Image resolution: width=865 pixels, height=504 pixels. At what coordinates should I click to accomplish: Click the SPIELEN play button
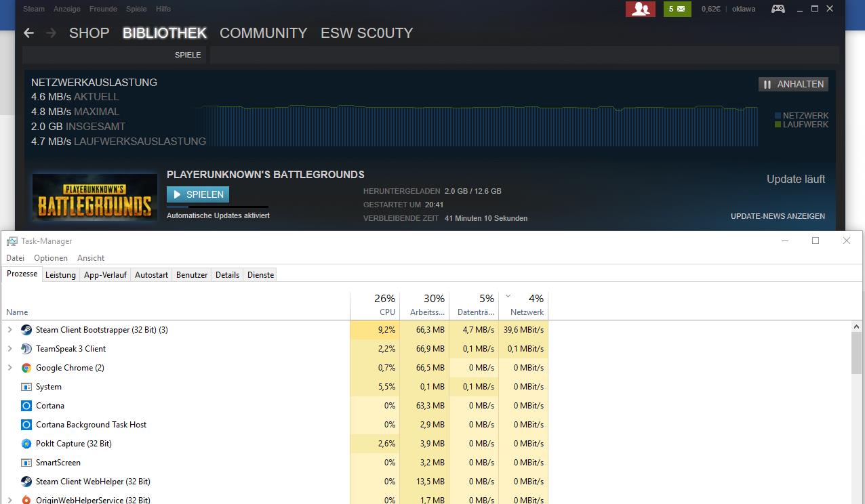198,194
